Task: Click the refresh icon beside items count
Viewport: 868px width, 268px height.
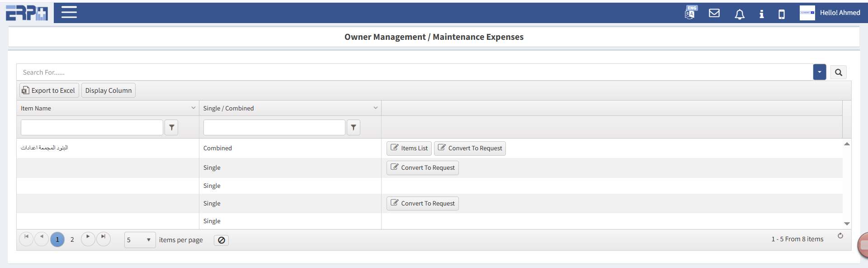Action: tap(840, 236)
